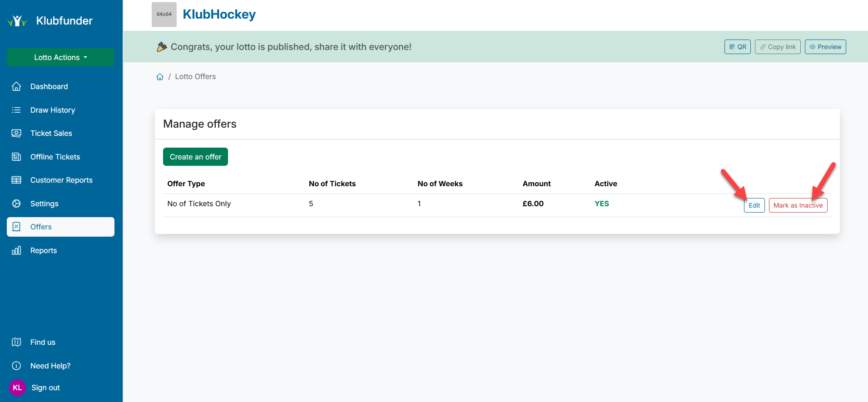Copy the lotto link
868x402 pixels.
(778, 47)
